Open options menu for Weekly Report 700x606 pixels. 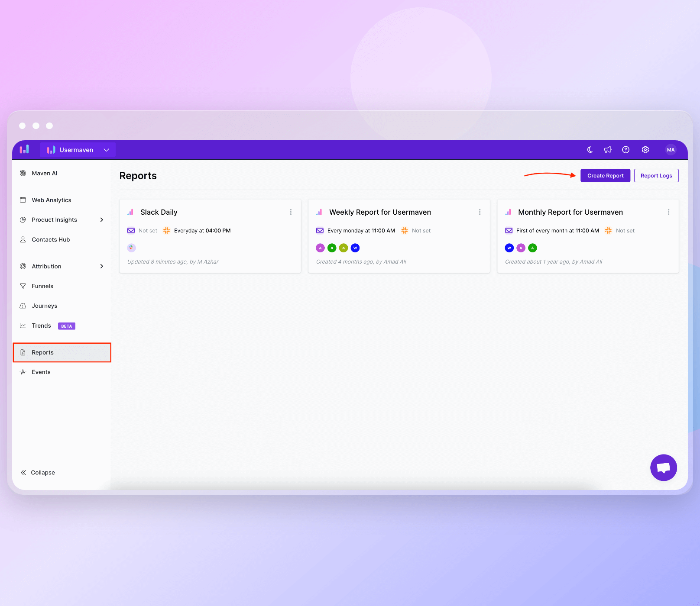click(480, 212)
